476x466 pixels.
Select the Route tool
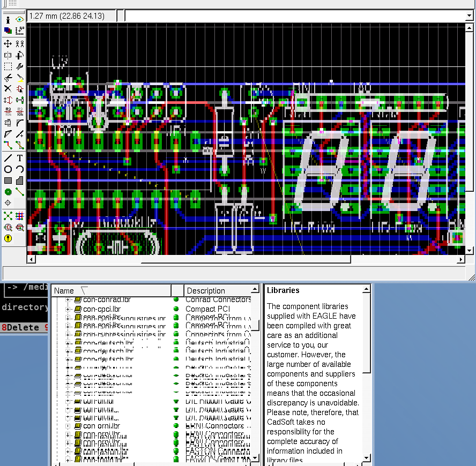8,145
